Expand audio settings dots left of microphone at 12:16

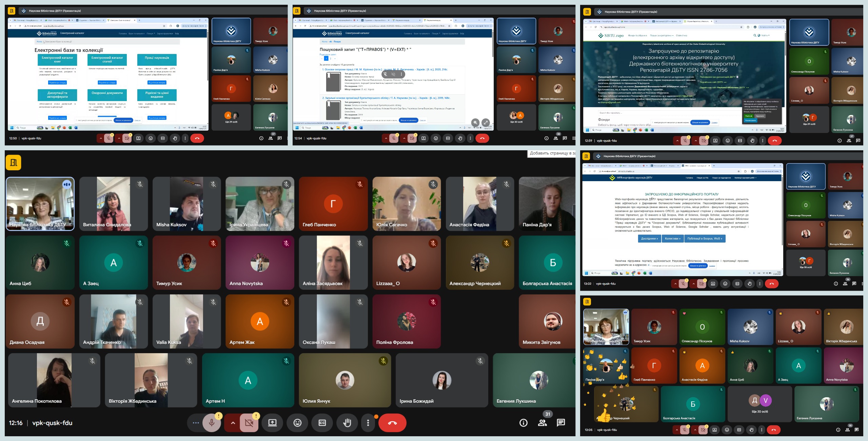[x=196, y=423]
